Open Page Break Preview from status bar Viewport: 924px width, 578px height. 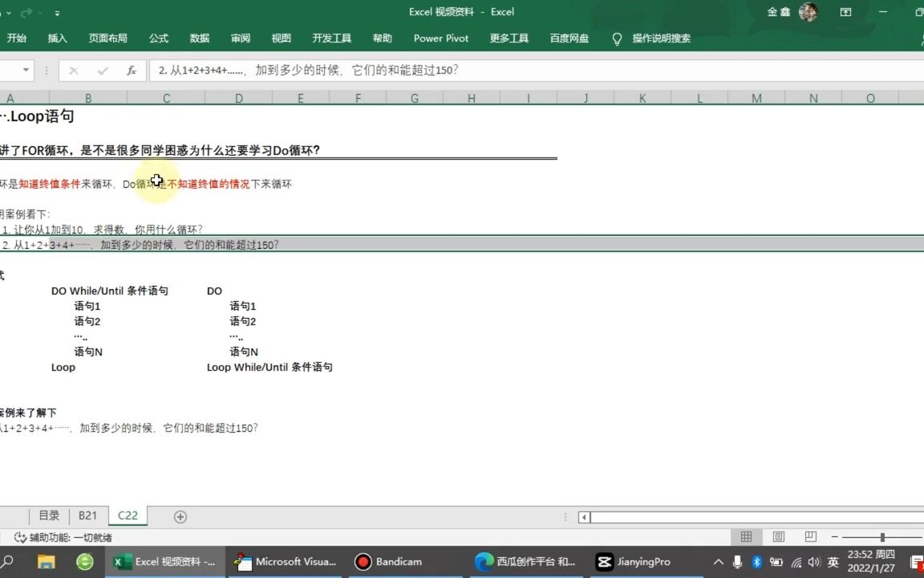pos(810,536)
